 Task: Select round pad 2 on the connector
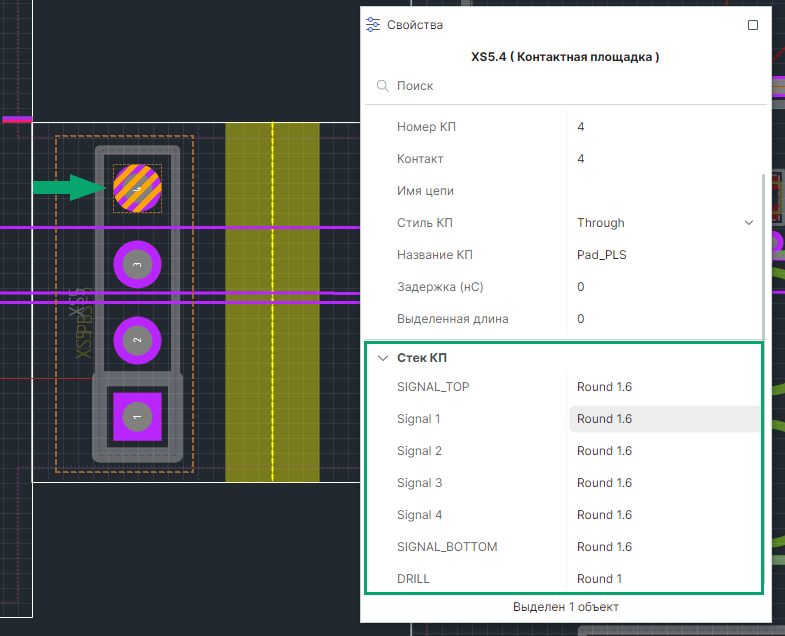coord(137,341)
